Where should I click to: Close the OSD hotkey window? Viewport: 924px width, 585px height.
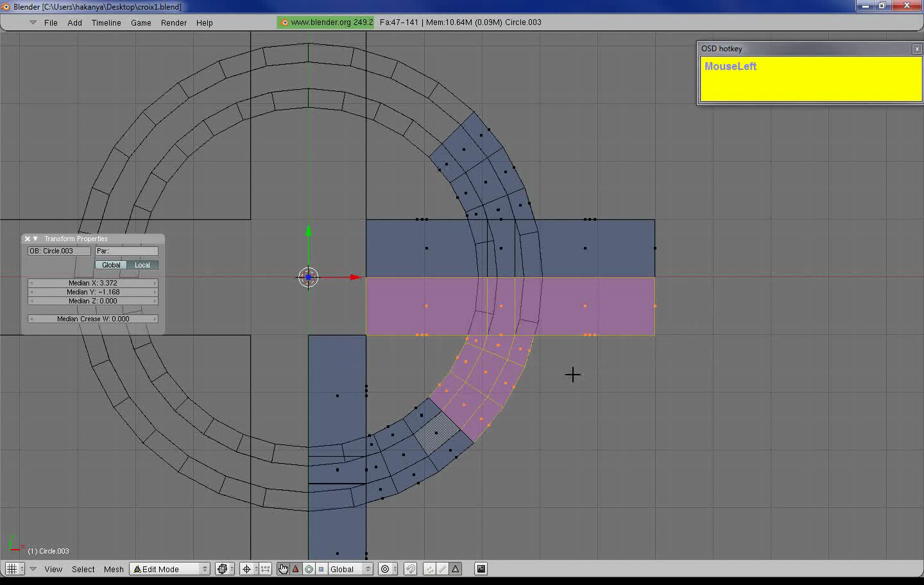coord(916,49)
